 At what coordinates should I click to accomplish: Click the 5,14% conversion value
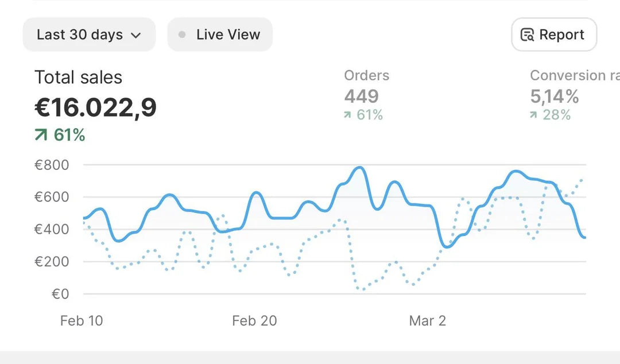(554, 96)
